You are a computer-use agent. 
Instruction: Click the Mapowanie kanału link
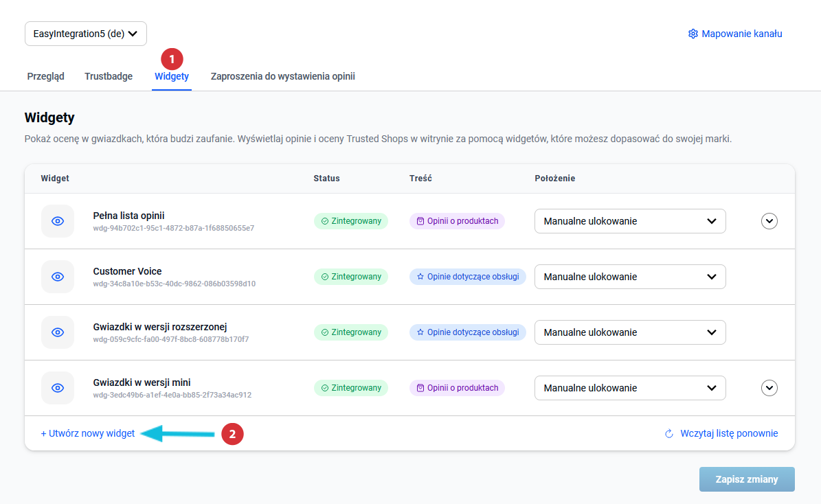click(741, 34)
